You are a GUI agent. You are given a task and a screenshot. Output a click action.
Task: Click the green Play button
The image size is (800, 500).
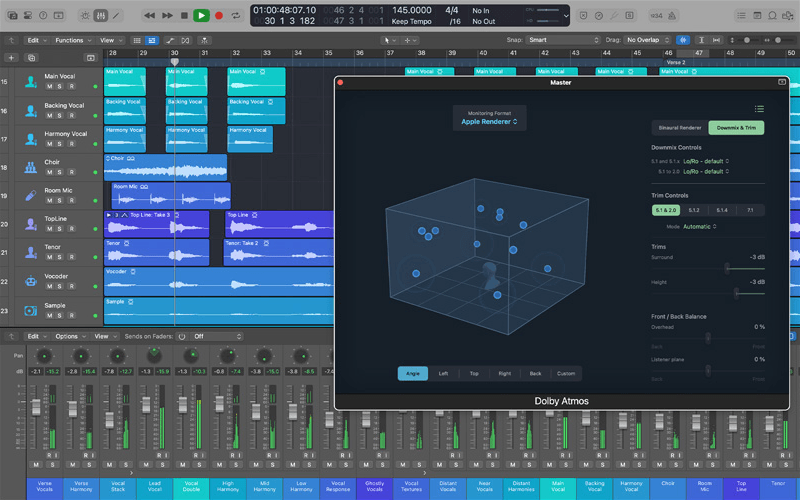(x=202, y=15)
